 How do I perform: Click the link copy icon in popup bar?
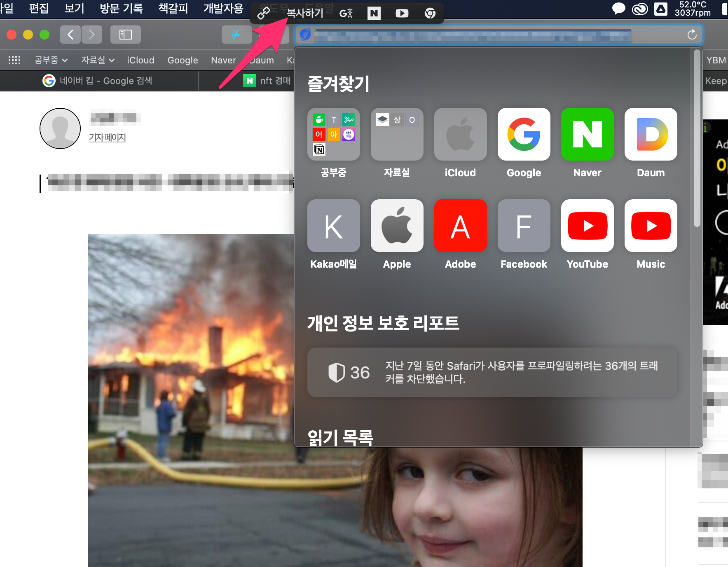[x=264, y=13]
